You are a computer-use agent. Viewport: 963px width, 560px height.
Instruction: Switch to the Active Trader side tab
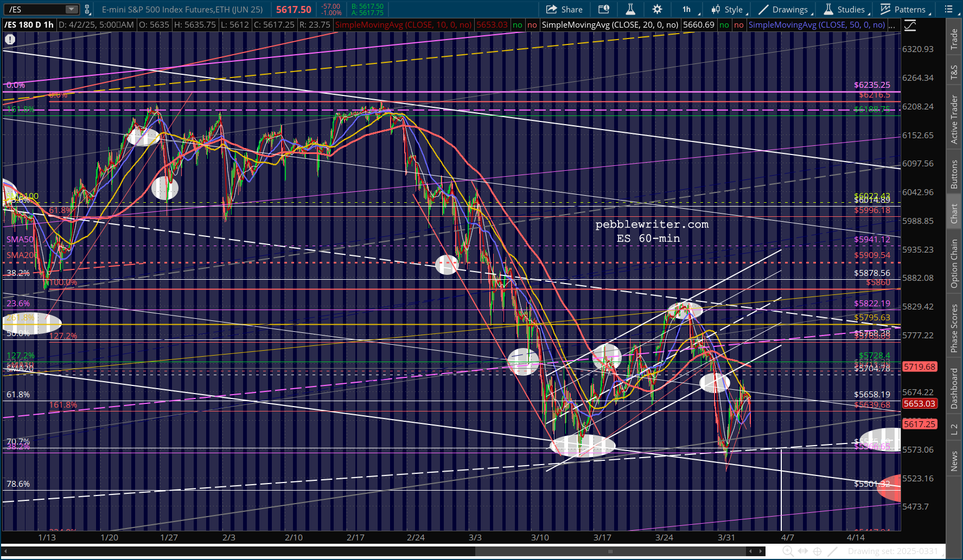[x=954, y=119]
